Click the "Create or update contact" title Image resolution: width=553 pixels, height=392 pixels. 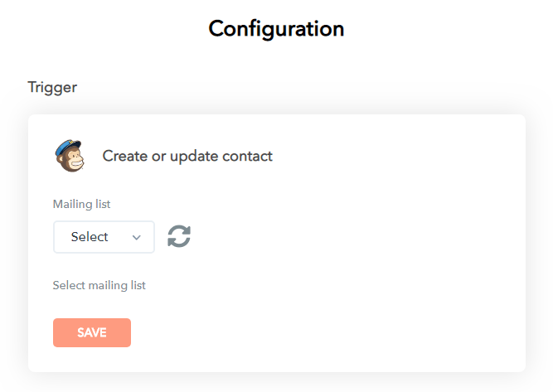(187, 156)
